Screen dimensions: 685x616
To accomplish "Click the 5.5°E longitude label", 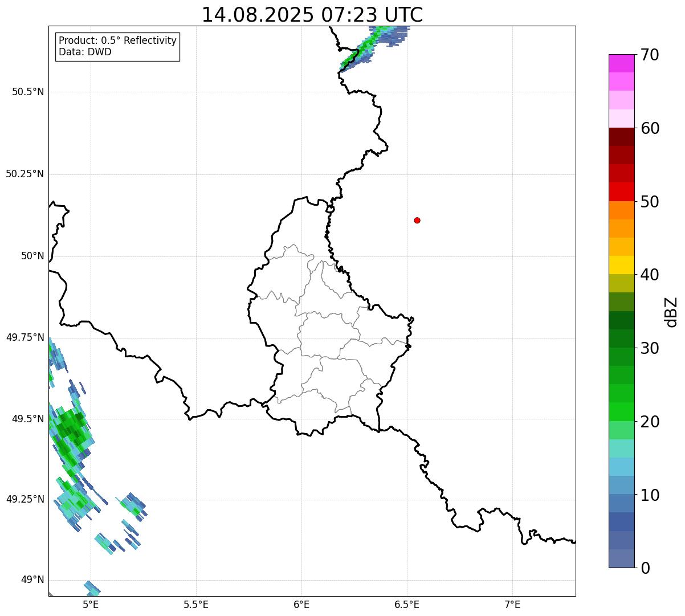I will pyautogui.click(x=196, y=604).
